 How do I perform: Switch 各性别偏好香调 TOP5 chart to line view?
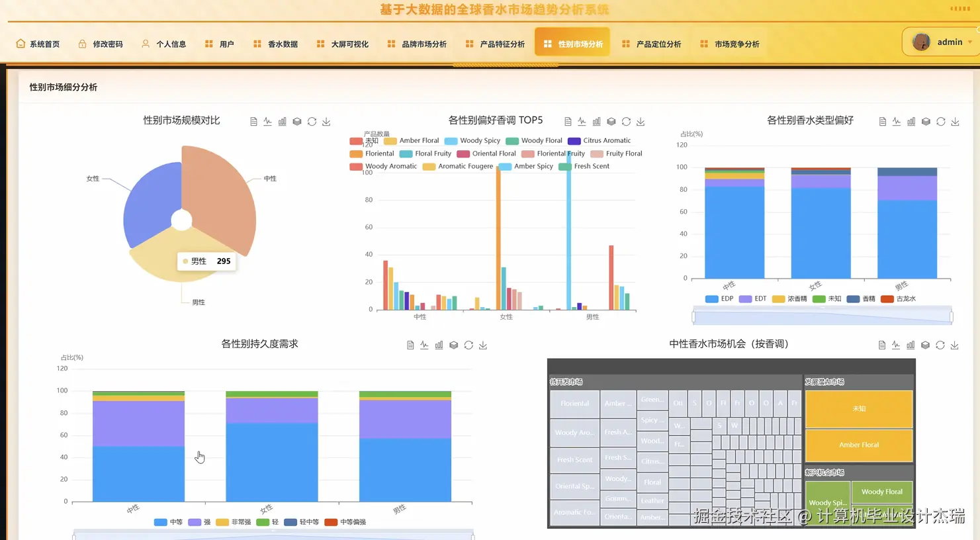581,121
